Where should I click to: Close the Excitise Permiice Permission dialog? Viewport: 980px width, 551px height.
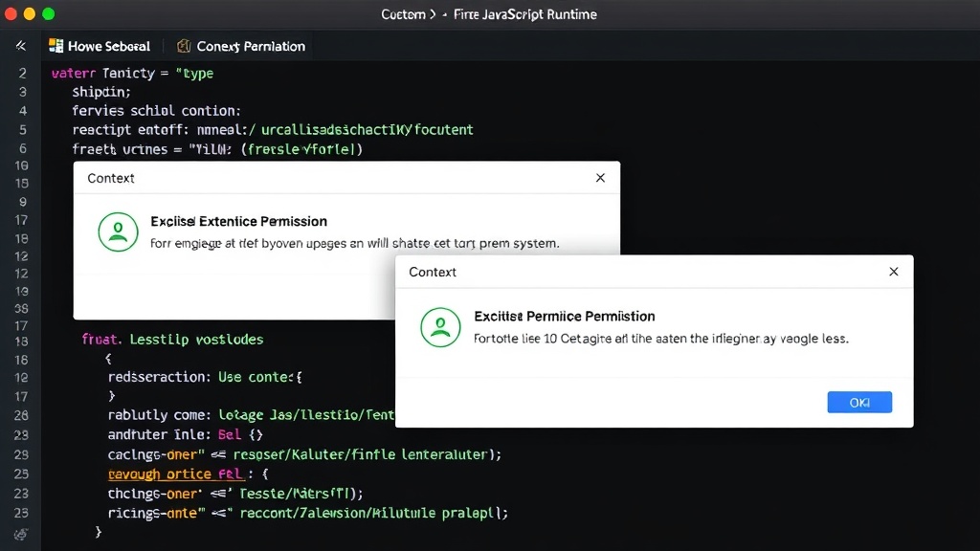pyautogui.click(x=894, y=272)
